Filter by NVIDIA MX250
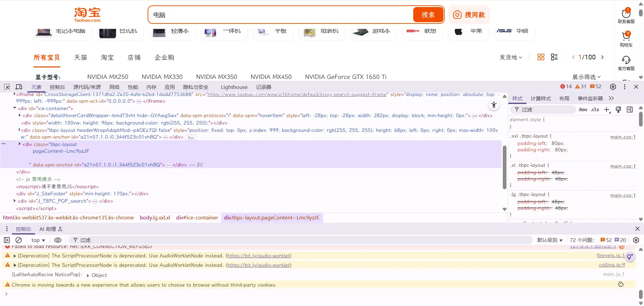Image resolution: width=644 pixels, height=306 pixels. click(x=108, y=77)
